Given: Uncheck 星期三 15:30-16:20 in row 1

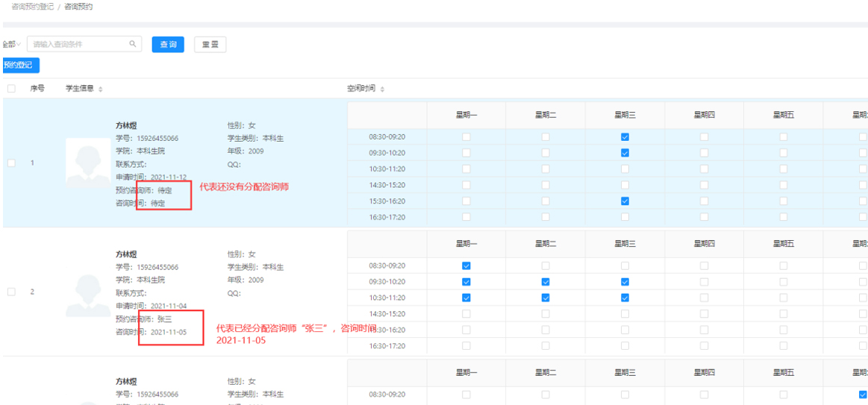Looking at the screenshot, I should pos(625,201).
